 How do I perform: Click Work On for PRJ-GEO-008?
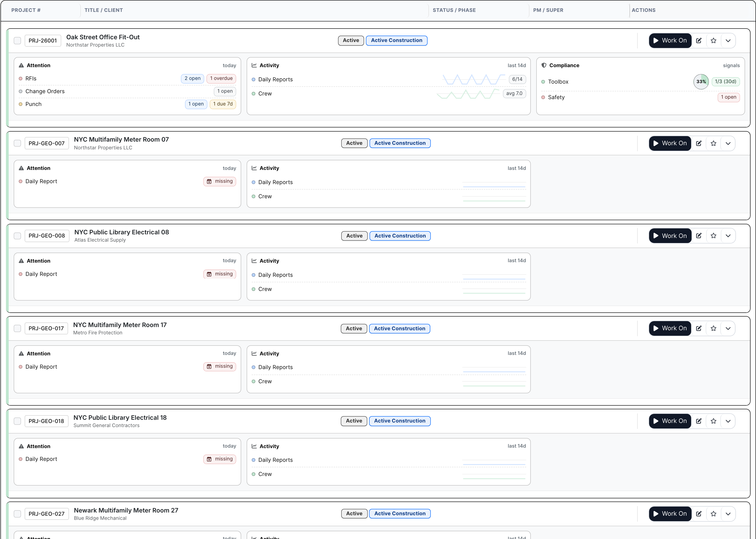click(x=670, y=236)
